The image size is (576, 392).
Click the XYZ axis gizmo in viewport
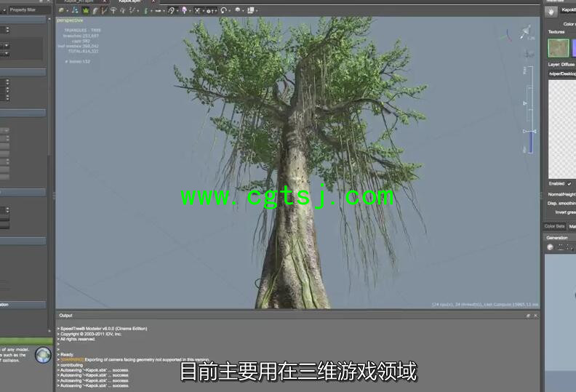click(x=507, y=34)
